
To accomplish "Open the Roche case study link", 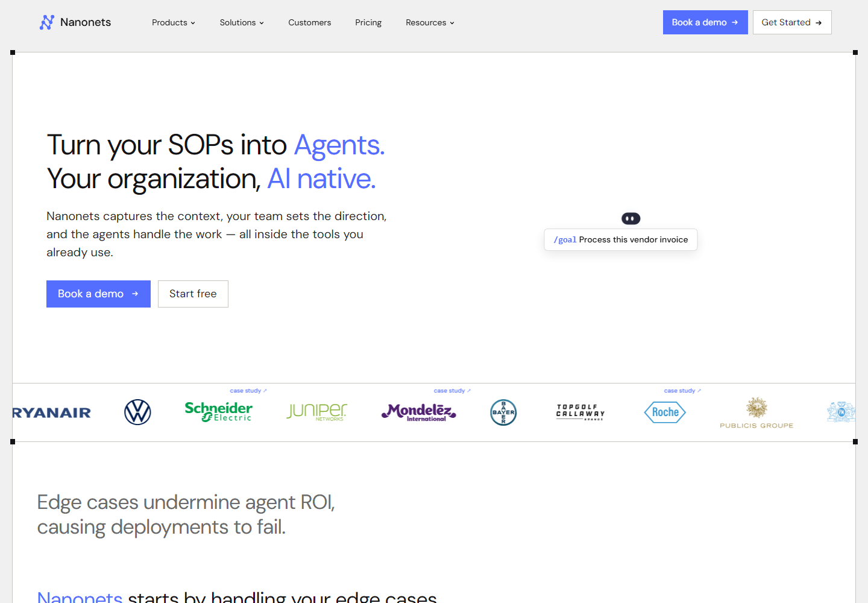I will click(682, 391).
